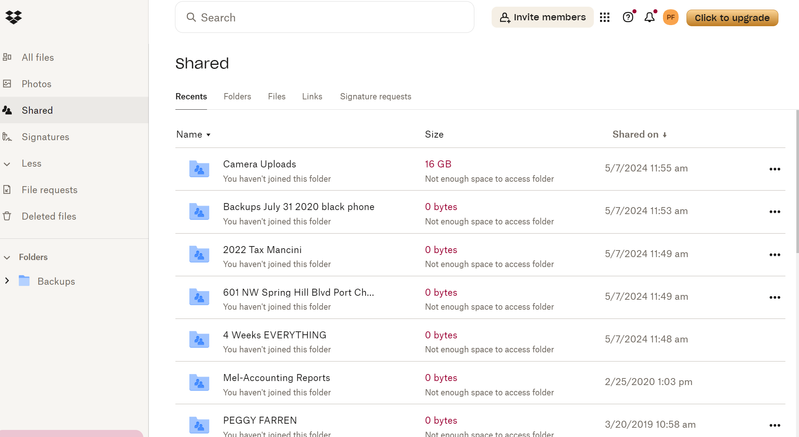Open the notifications bell icon
Image resolution: width=799 pixels, height=437 pixels.
pos(649,17)
